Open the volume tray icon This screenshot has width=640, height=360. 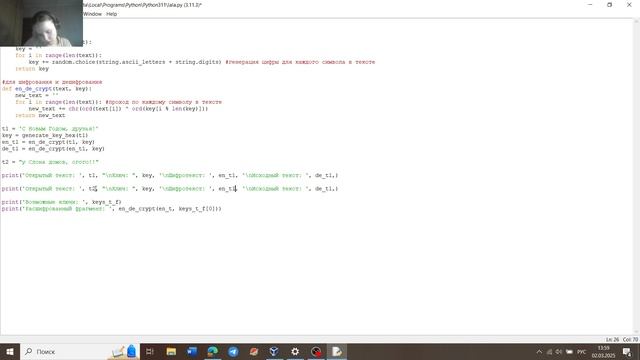click(559, 352)
